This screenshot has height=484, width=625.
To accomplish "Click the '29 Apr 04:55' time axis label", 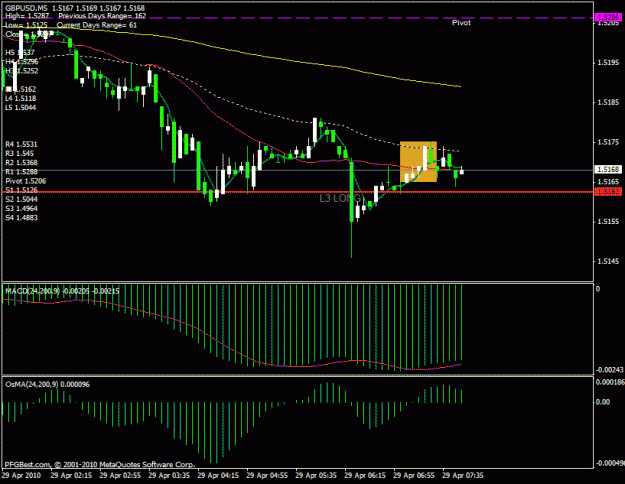I will click(267, 475).
